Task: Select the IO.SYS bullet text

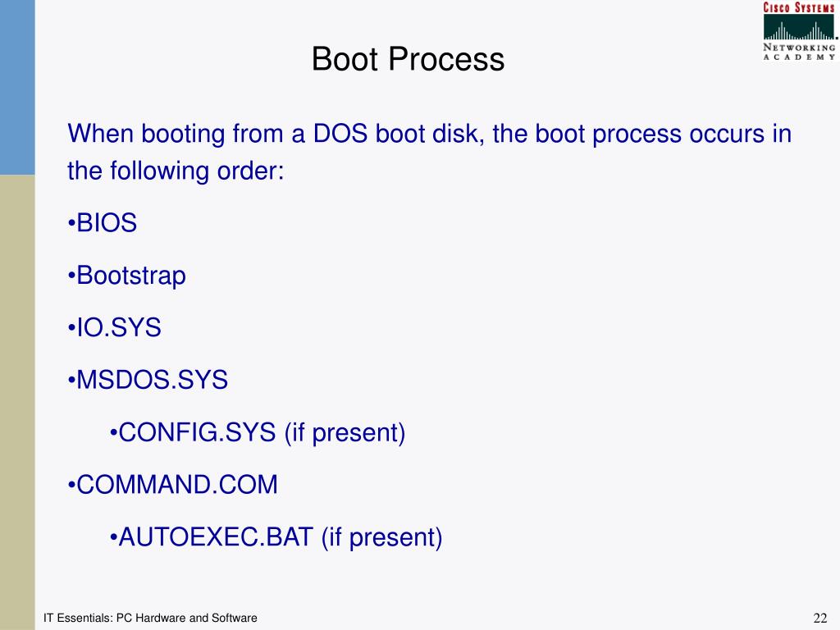Action: 115,327
